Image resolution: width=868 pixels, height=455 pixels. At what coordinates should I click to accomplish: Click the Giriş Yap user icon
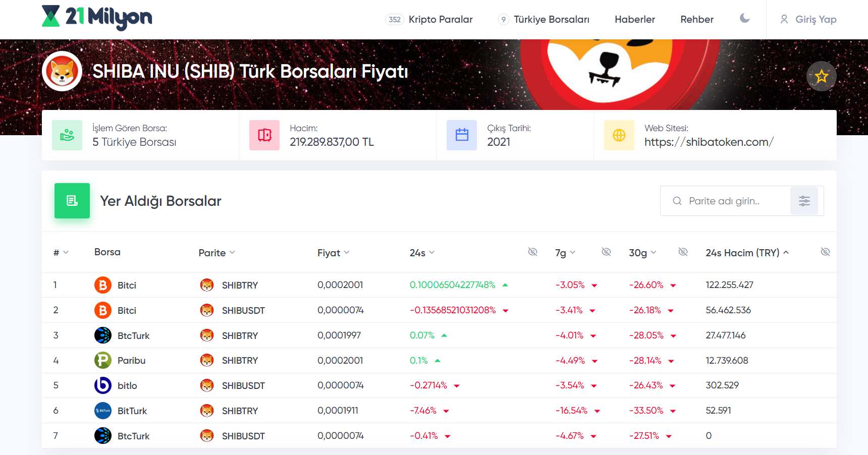coord(784,19)
